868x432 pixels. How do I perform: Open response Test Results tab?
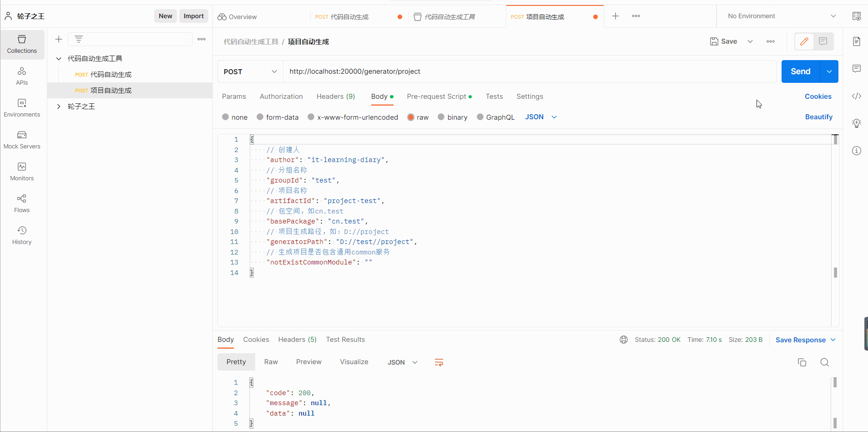point(345,340)
